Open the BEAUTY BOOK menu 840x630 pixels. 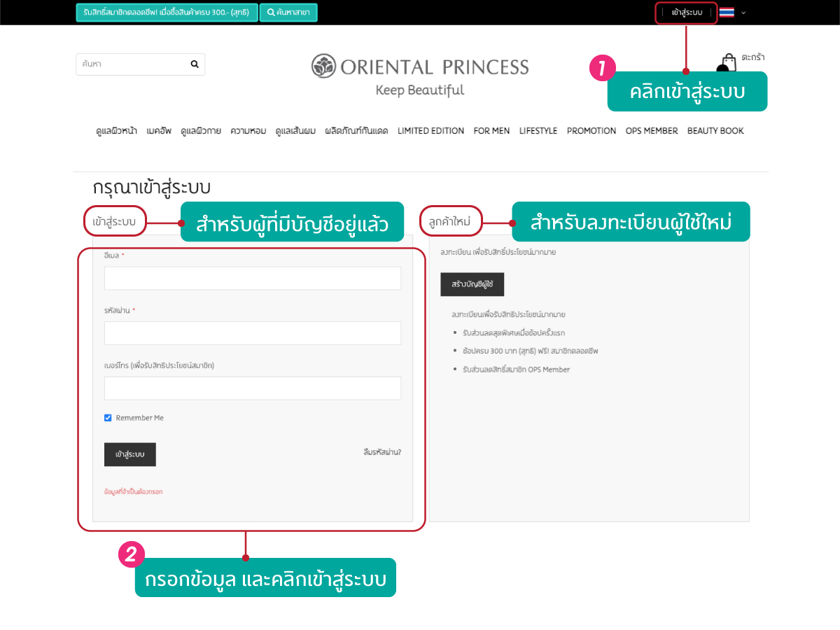pos(715,131)
